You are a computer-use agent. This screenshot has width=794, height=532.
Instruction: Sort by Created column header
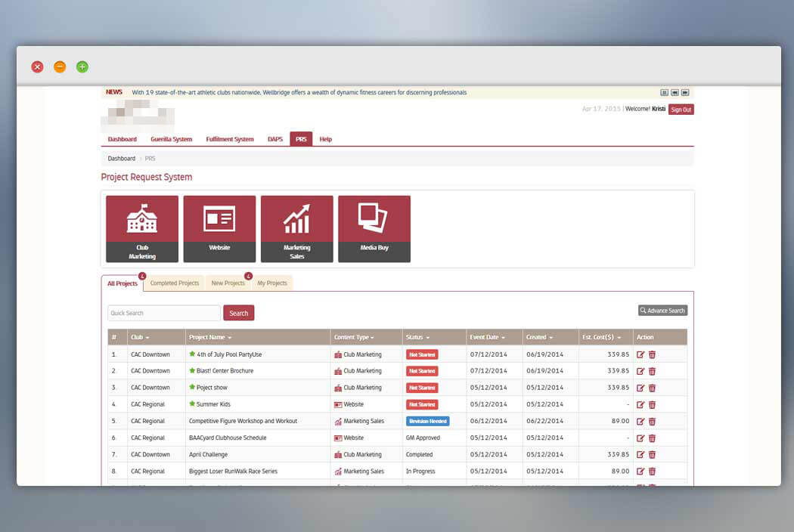coord(539,337)
